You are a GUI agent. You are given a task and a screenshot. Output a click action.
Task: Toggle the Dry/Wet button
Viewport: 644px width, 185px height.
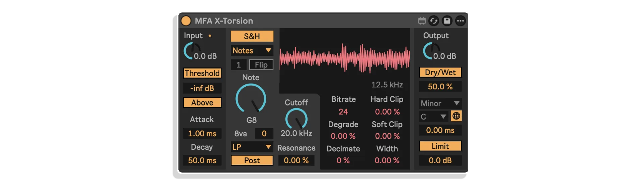[x=440, y=73]
